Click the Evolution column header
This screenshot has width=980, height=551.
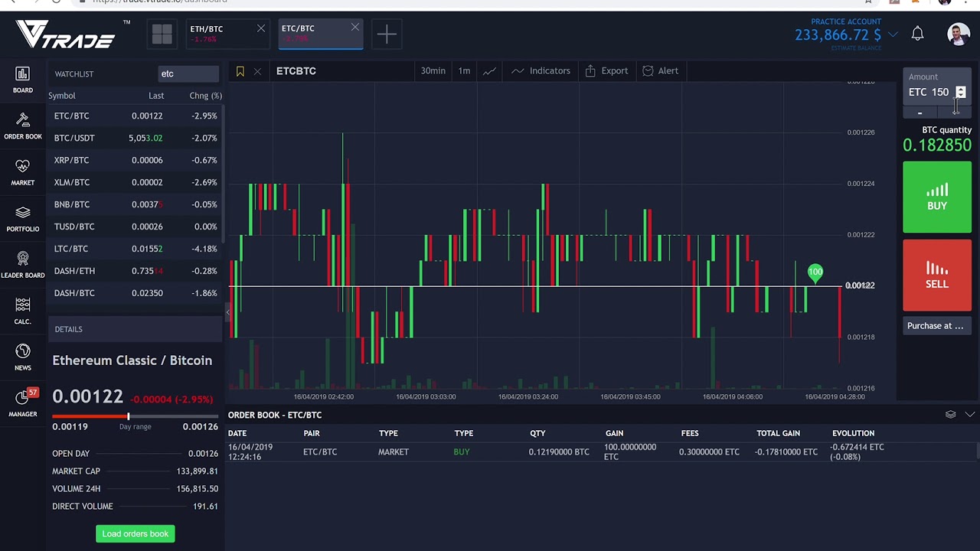tap(853, 433)
